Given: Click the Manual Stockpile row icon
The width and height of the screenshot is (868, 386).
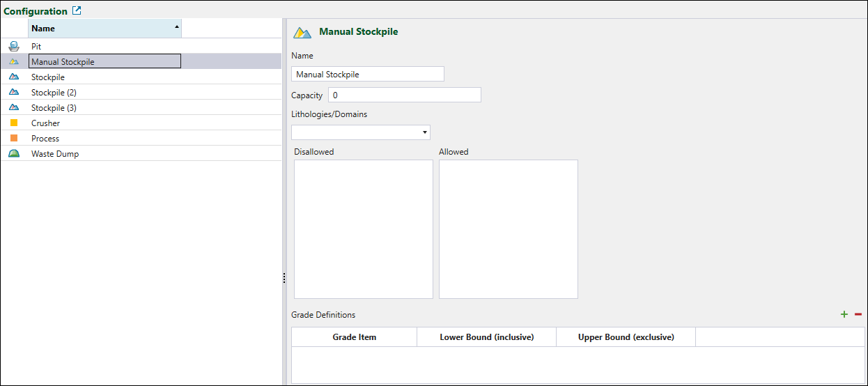Looking at the screenshot, I should 14,62.
